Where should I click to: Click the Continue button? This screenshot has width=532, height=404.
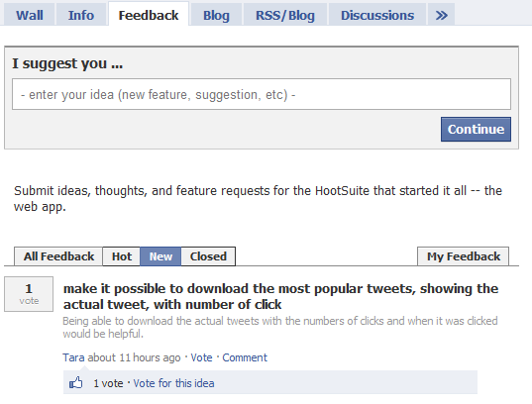pyautogui.click(x=476, y=130)
